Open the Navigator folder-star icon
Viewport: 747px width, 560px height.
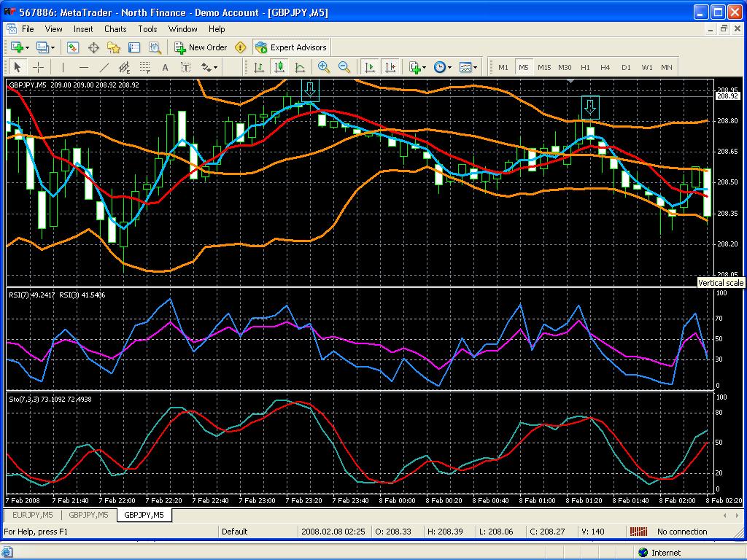coord(113,47)
